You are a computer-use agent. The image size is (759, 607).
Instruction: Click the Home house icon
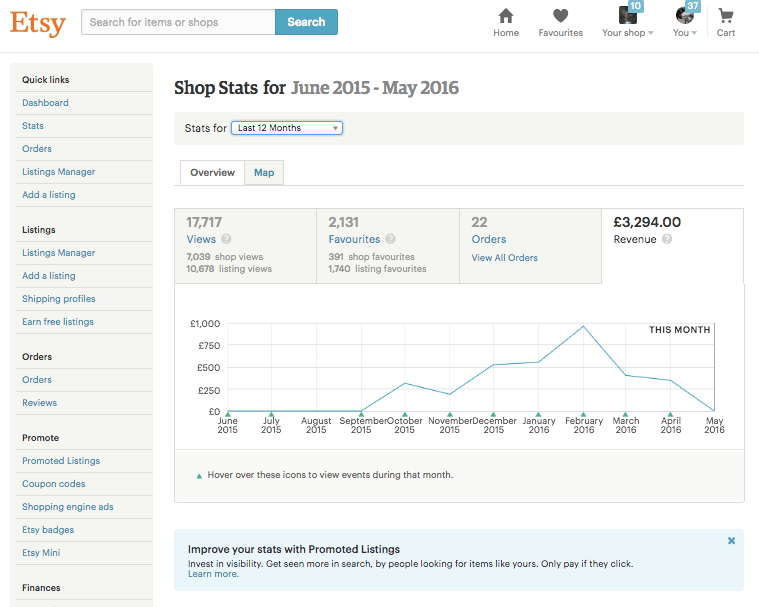(x=506, y=16)
